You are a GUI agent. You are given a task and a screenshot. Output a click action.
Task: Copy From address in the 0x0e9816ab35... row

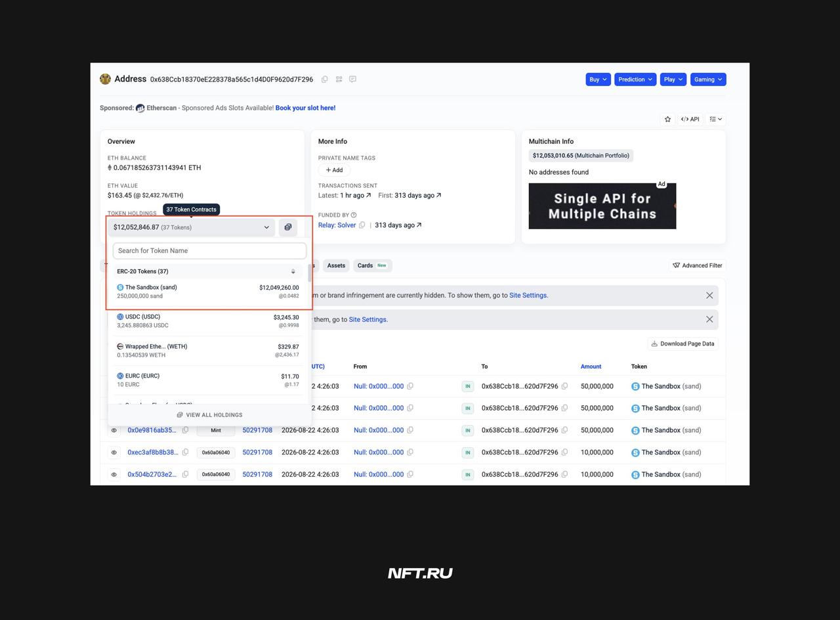pyautogui.click(x=410, y=430)
